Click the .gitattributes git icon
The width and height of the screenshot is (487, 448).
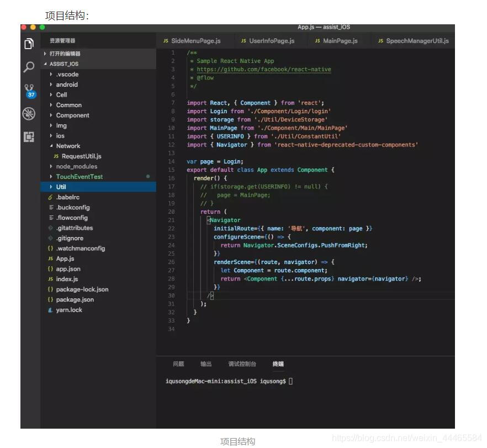[x=50, y=228]
